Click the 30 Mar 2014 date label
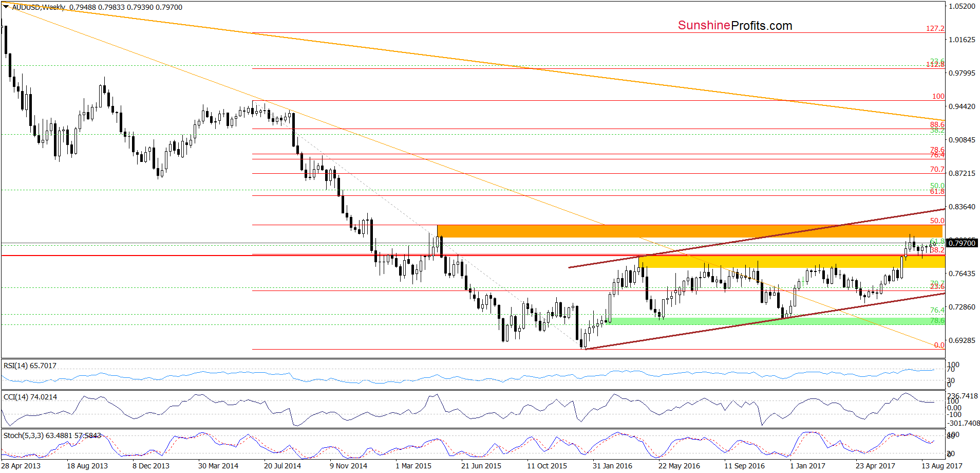Screen dimensions: 980x473 (218, 466)
